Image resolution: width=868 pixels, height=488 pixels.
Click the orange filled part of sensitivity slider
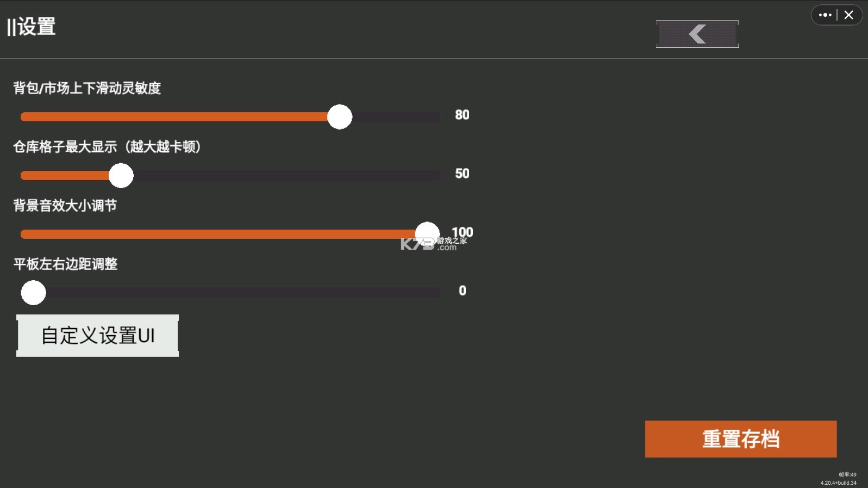[174, 117]
